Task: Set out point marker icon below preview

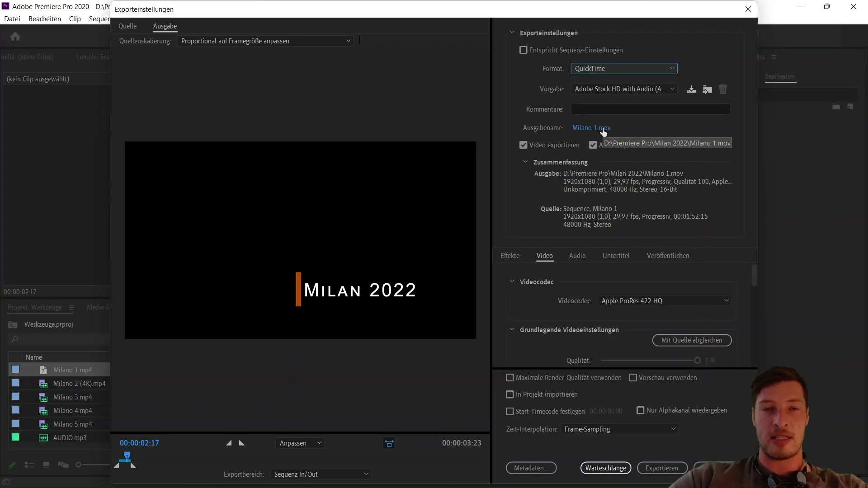Action: pyautogui.click(x=242, y=443)
